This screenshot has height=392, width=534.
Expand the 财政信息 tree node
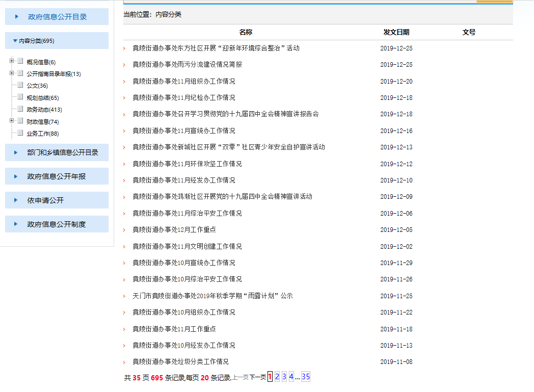12,121
